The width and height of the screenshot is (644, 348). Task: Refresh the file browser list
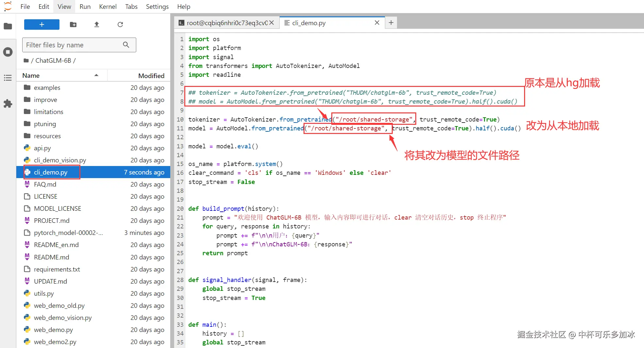click(x=120, y=25)
